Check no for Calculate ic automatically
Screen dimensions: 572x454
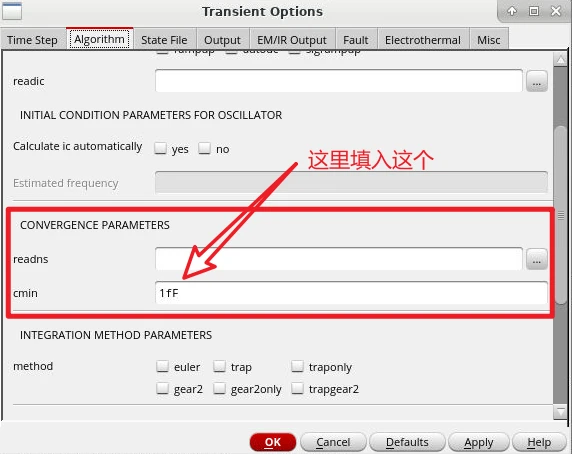(x=205, y=148)
